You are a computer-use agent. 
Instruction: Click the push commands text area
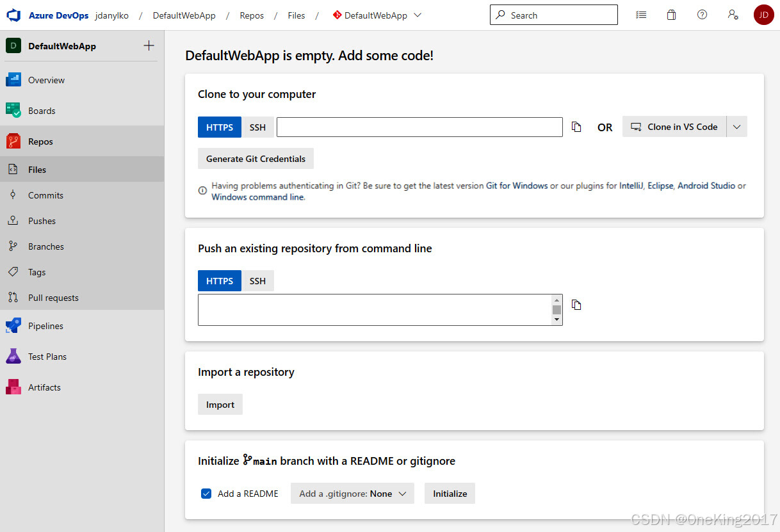pos(375,310)
